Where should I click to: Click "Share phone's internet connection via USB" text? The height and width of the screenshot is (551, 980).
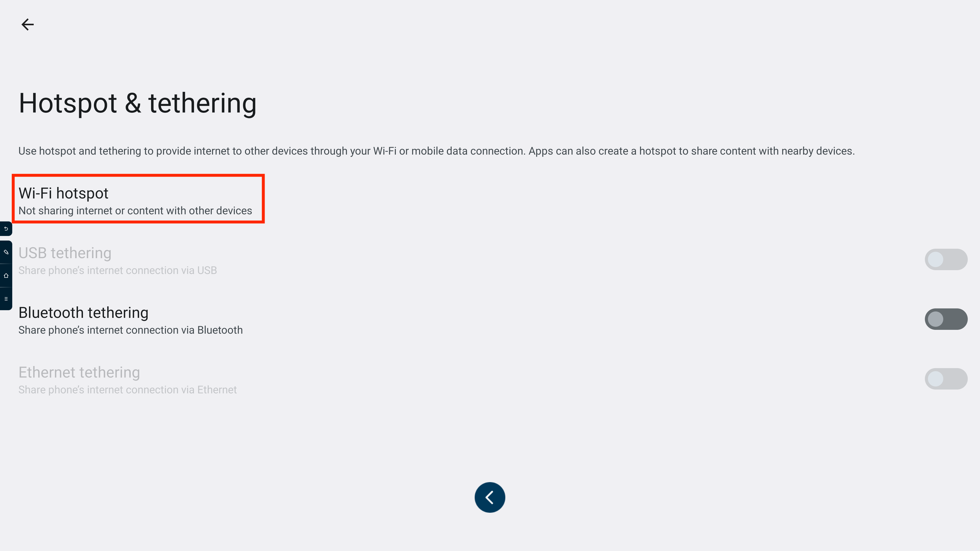tap(118, 270)
